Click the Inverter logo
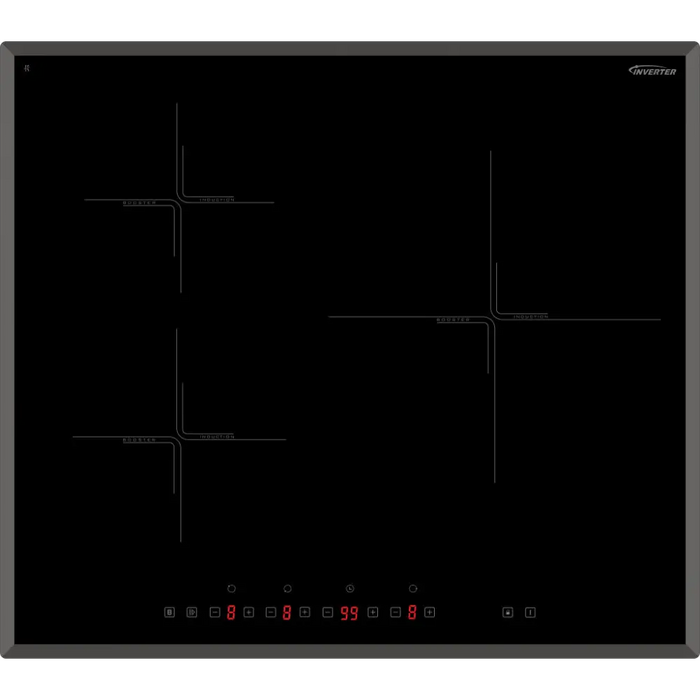The image size is (700, 700). coord(652,71)
